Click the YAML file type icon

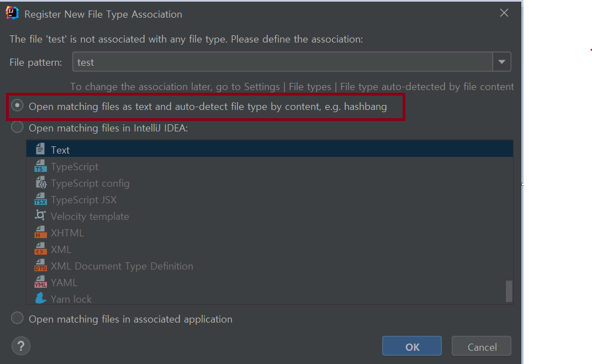click(40, 282)
